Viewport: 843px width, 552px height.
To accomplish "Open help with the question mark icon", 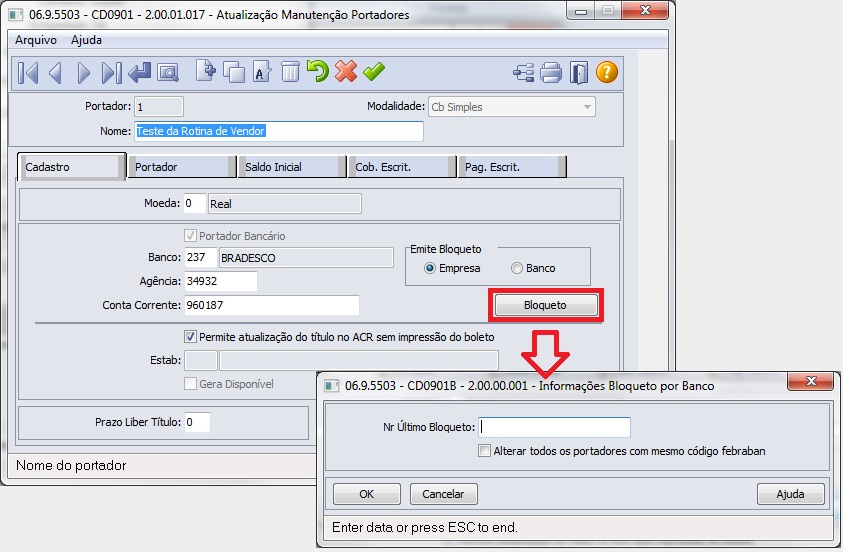I will tap(607, 72).
